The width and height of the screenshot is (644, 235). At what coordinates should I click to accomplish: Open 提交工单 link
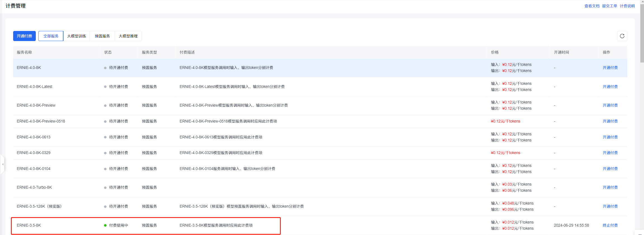[x=610, y=6]
